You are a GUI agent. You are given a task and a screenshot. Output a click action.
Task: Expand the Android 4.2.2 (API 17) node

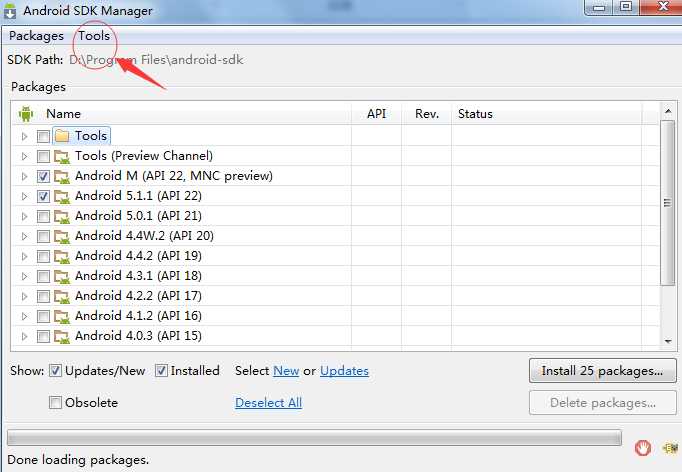pos(24,297)
